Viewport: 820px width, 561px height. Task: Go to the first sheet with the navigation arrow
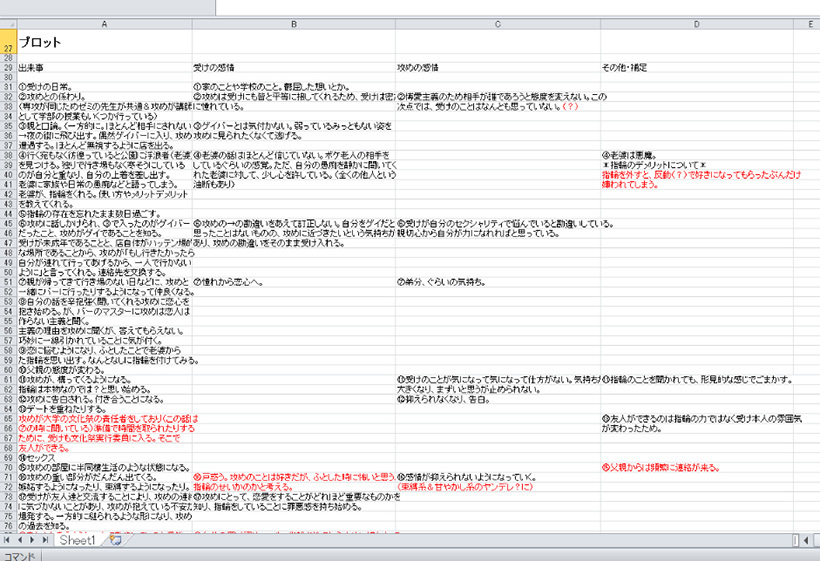[7, 540]
